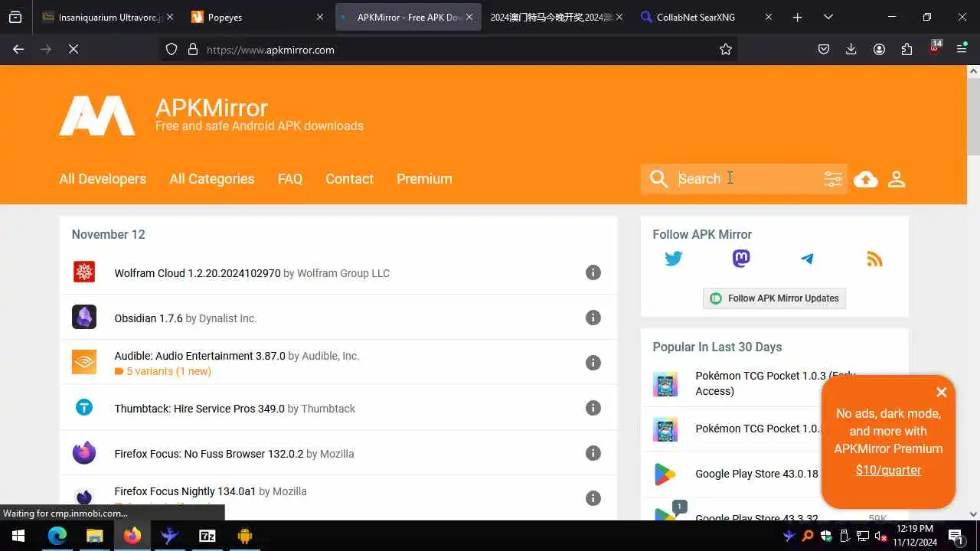Viewport: 980px width, 551px height.
Task: Switch to the CollabNet SearXNG tab
Action: (x=706, y=17)
